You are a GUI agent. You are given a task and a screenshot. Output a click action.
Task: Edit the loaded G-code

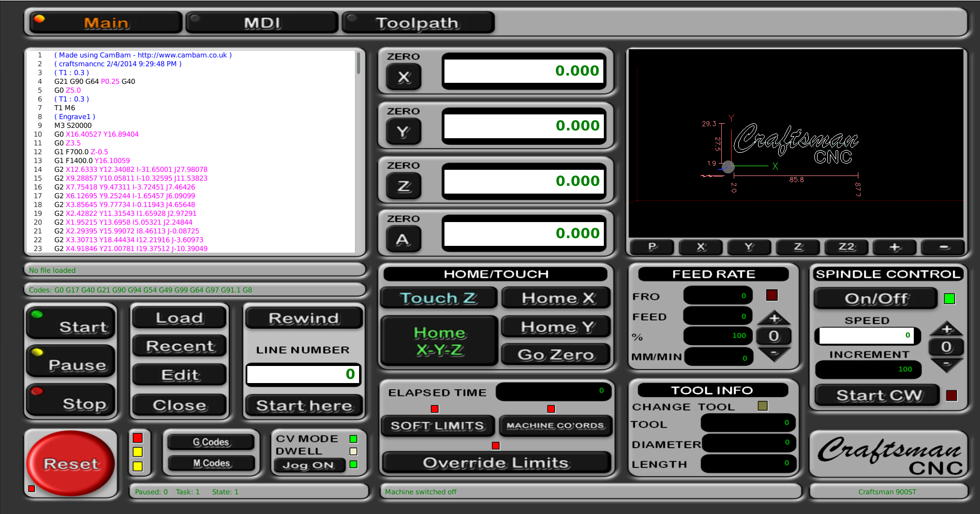180,375
